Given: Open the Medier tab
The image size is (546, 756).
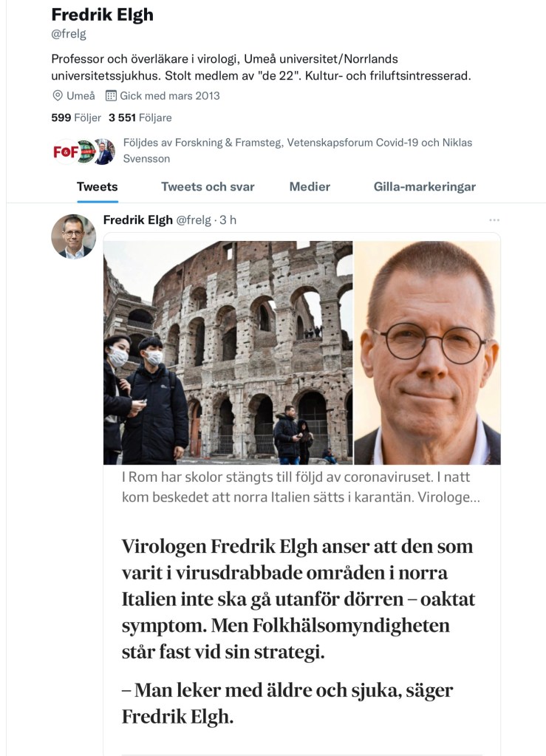Looking at the screenshot, I should [310, 186].
